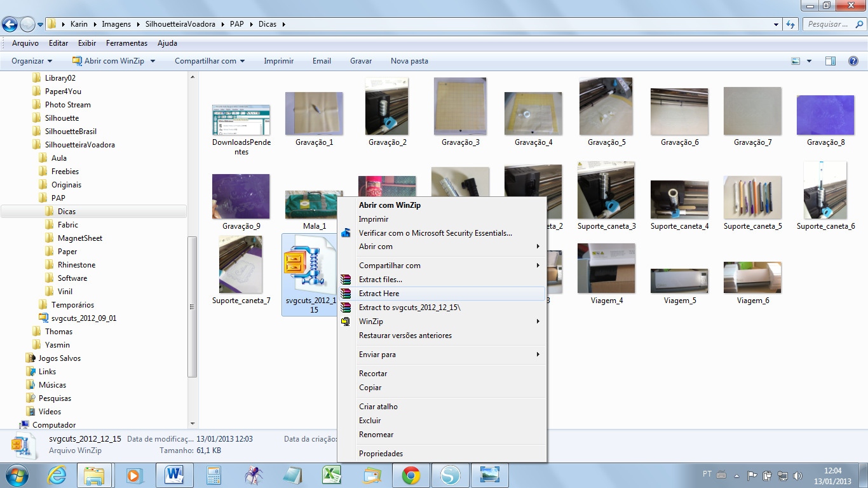The image size is (868, 488).
Task: Click the Gravar toolbar button
Action: point(361,61)
